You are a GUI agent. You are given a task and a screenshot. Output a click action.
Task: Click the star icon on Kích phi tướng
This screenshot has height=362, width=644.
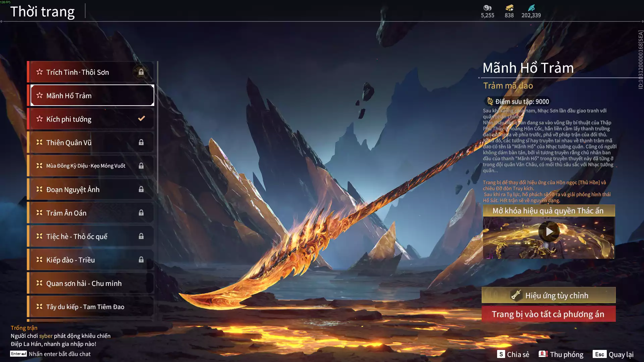click(40, 119)
